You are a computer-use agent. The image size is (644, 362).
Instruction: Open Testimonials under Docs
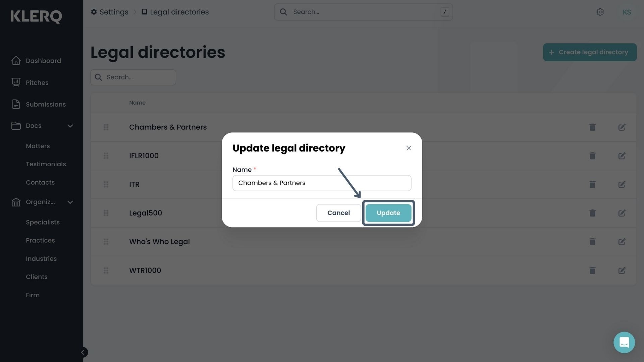[x=46, y=164]
